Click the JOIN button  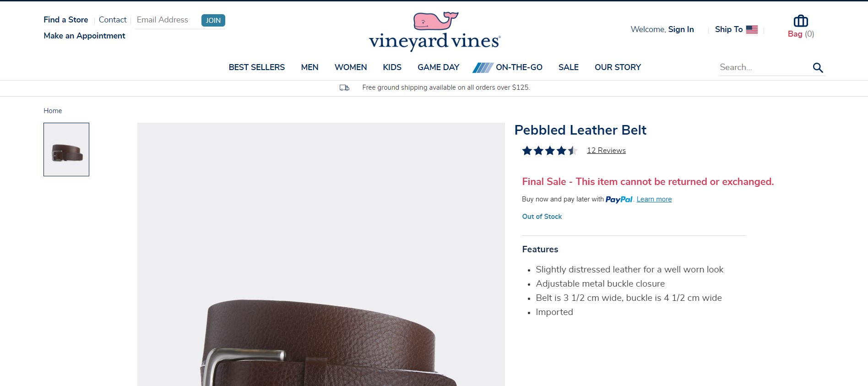tap(213, 20)
